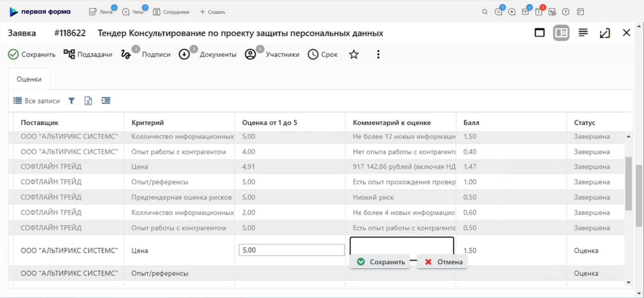Sort by the Поставщик column header

(39, 123)
